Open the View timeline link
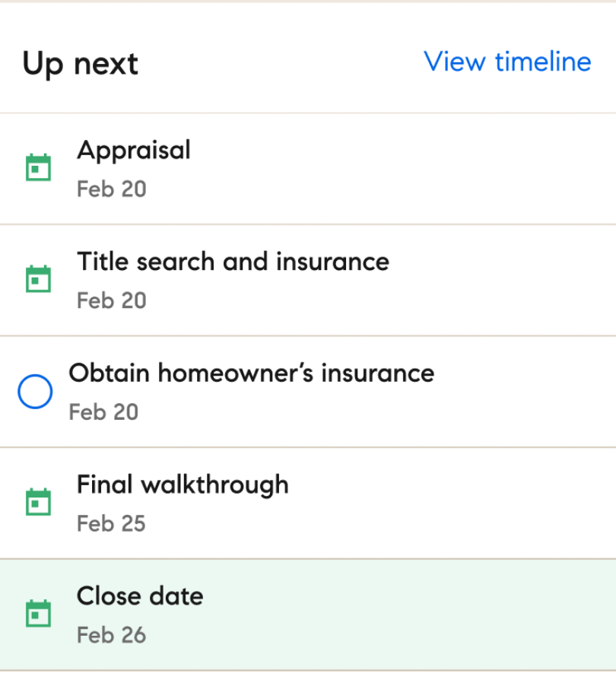Viewport: 616px width, 686px height. pos(507,62)
